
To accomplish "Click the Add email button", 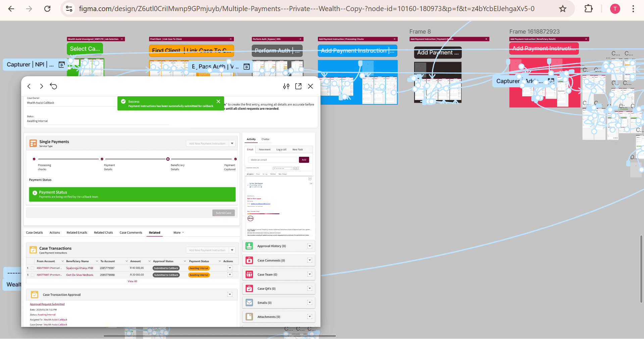I will click(304, 160).
